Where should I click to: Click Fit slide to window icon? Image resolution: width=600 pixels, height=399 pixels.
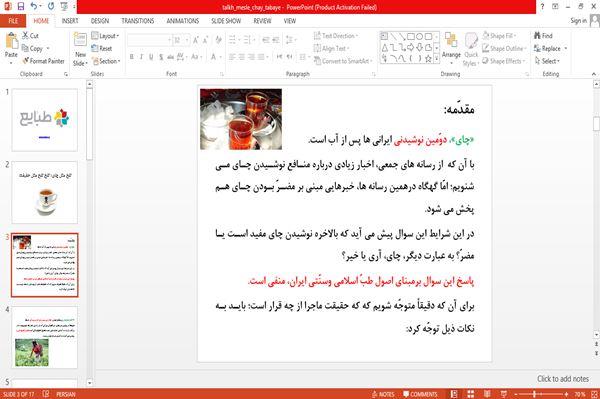[595, 394]
